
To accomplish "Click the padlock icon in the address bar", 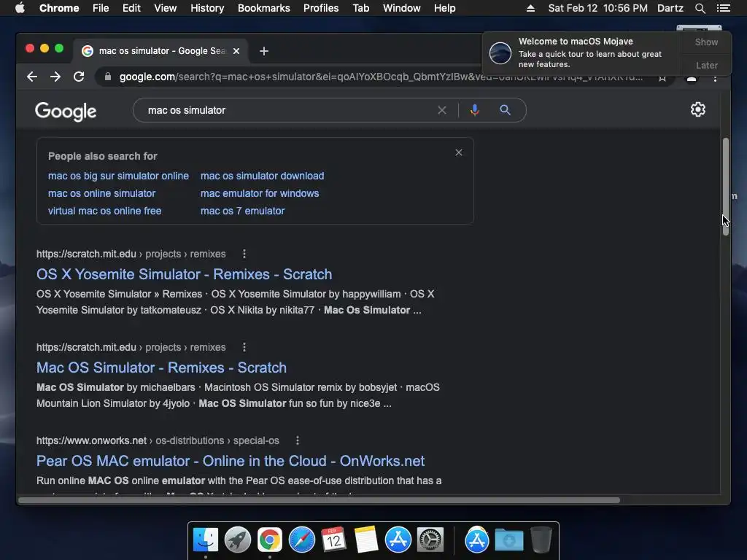I will coord(108,77).
